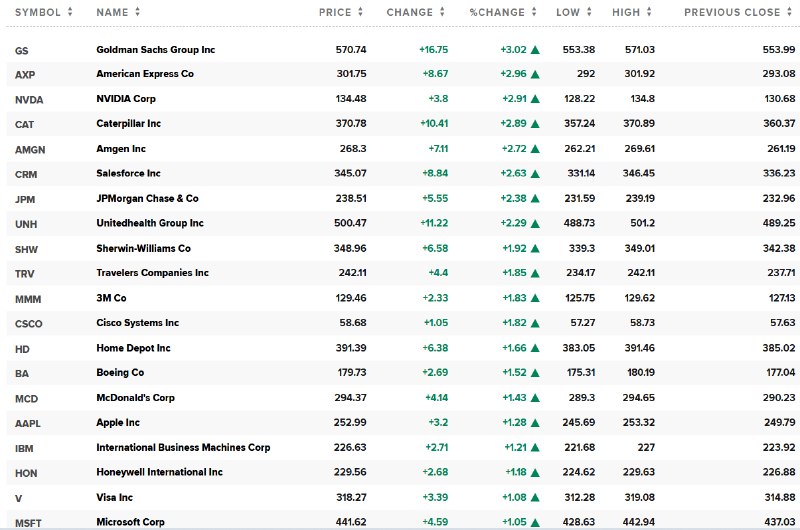Select Unitedhealth previous close 489.25
Viewport: 800px width, 530px height.
(x=779, y=223)
